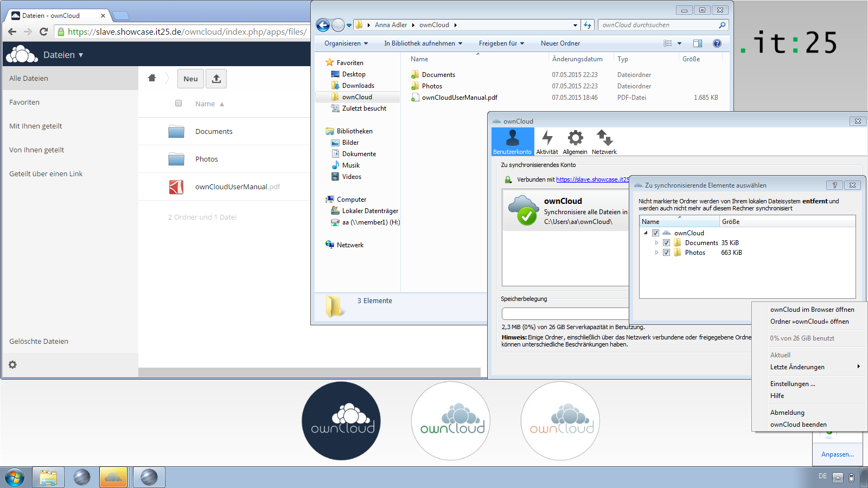The height and width of the screenshot is (488, 868).
Task: Expand the Dateien app menu
Action: click(63, 55)
